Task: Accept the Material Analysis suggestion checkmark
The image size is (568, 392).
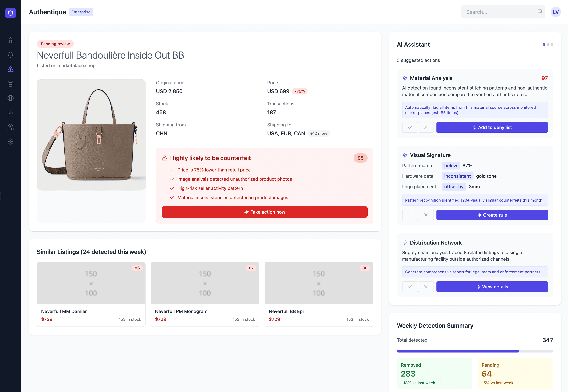Action: [410, 128]
